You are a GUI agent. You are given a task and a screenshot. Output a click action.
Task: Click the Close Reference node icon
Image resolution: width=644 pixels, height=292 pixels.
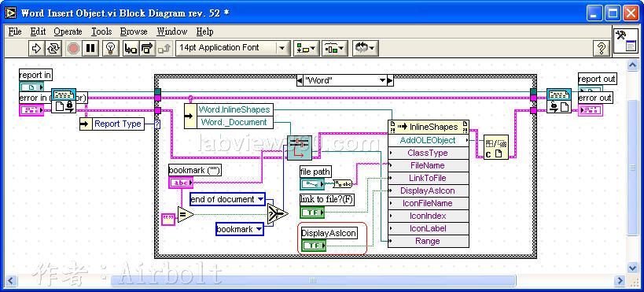pyautogui.click(x=495, y=147)
